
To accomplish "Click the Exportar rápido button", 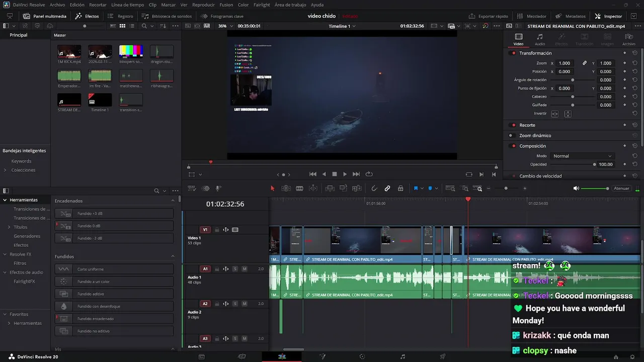I will coord(489,16).
